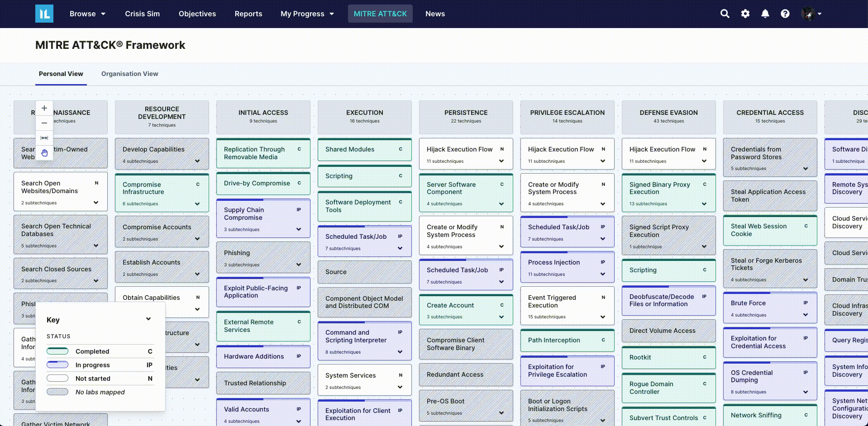
Task: Expand Develop Capabilities subtechniques
Action: click(x=197, y=161)
